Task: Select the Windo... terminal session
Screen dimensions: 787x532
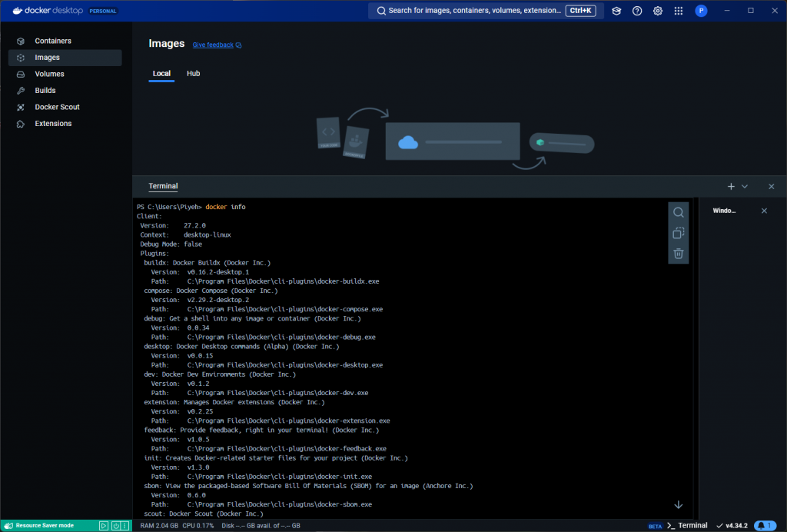Action: 724,211
